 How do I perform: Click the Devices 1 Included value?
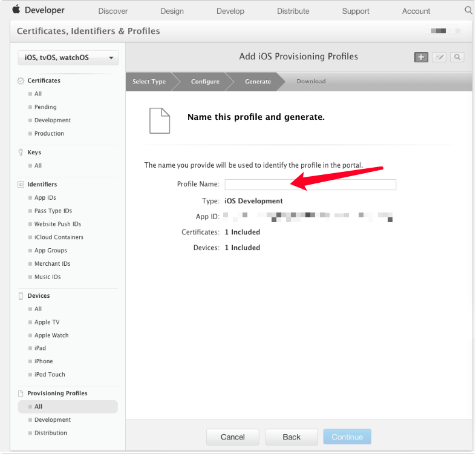243,248
